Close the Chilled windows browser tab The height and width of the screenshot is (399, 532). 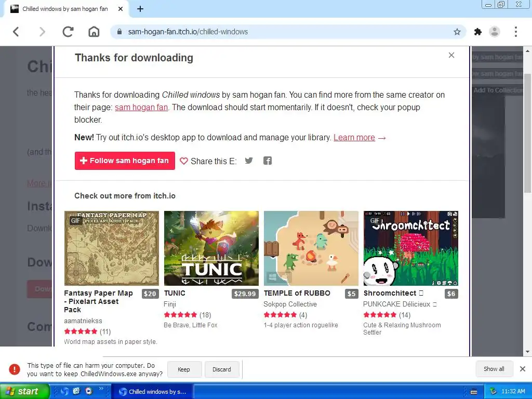pyautogui.click(x=121, y=9)
